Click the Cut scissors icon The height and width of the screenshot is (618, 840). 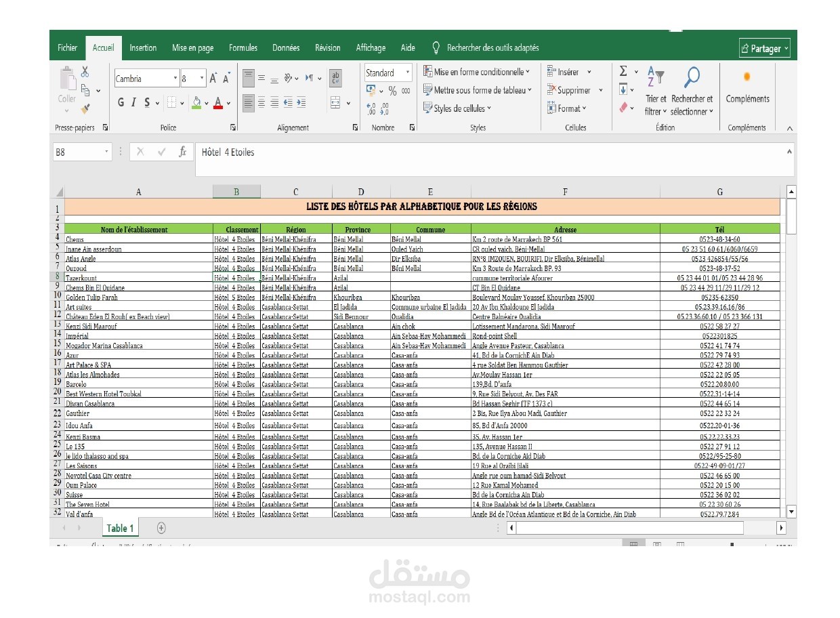(85, 71)
